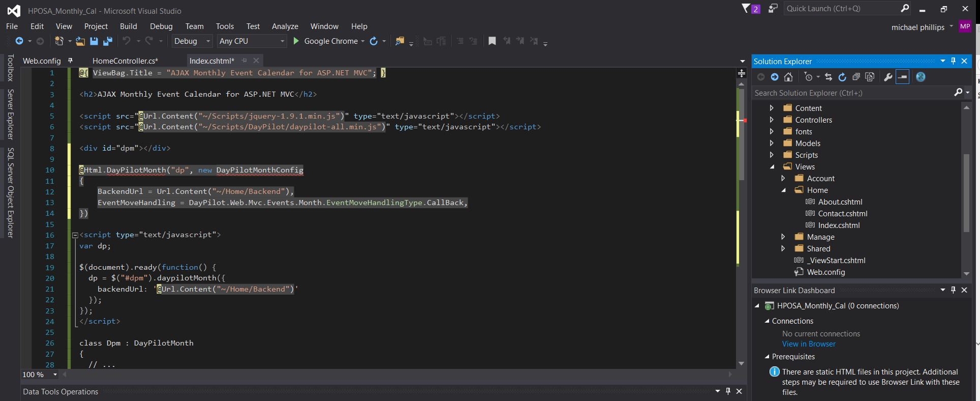Viewport: 980px width, 401px height.
Task: Open the Build menu
Action: pos(128,26)
